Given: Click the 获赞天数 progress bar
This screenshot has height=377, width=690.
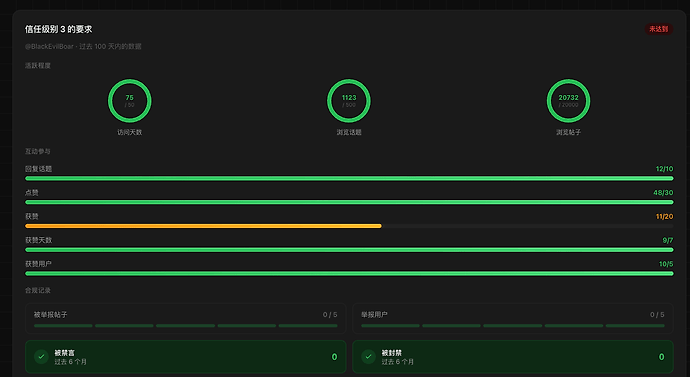Looking at the screenshot, I should (x=349, y=249).
